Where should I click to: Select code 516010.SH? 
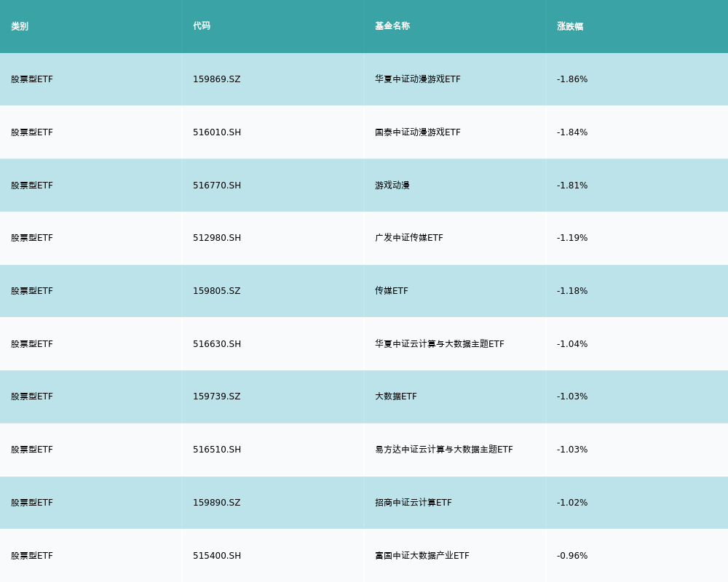[x=217, y=132]
